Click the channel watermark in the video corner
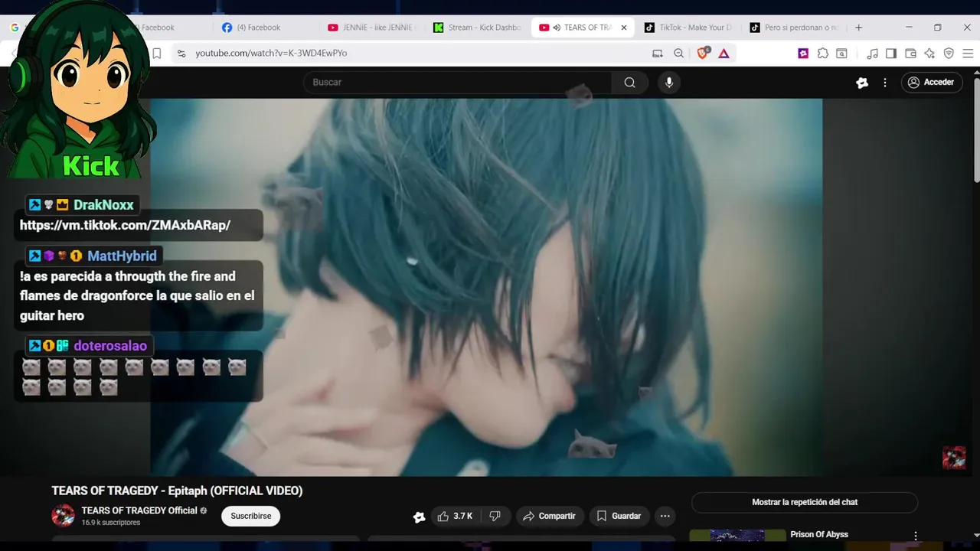The height and width of the screenshot is (551, 980). coord(954,458)
